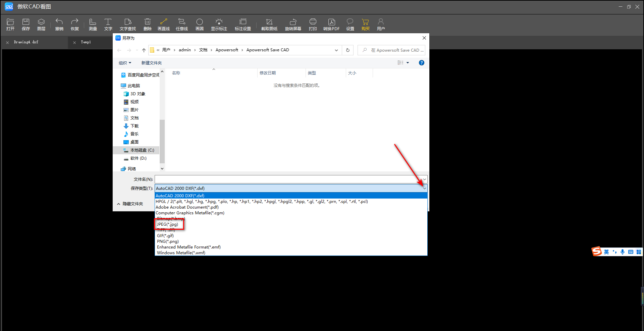Toggle 显示标注 annotations display
This screenshot has height=331, width=644.
tap(219, 24)
